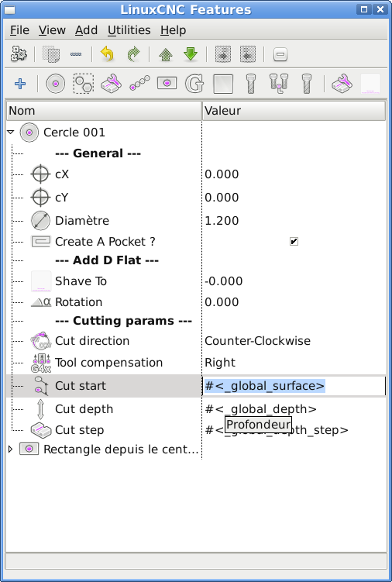The width and height of the screenshot is (392, 582).
Task: Click the double bolt tool icon
Action: click(x=279, y=84)
